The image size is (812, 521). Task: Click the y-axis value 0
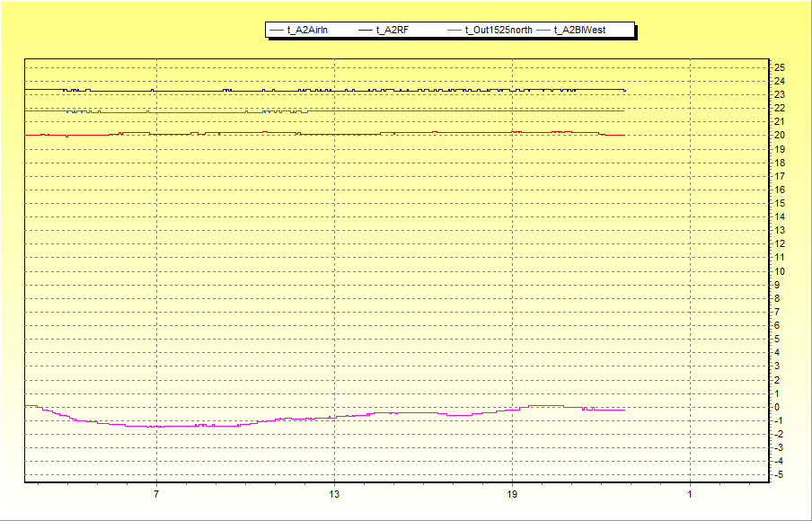point(778,407)
